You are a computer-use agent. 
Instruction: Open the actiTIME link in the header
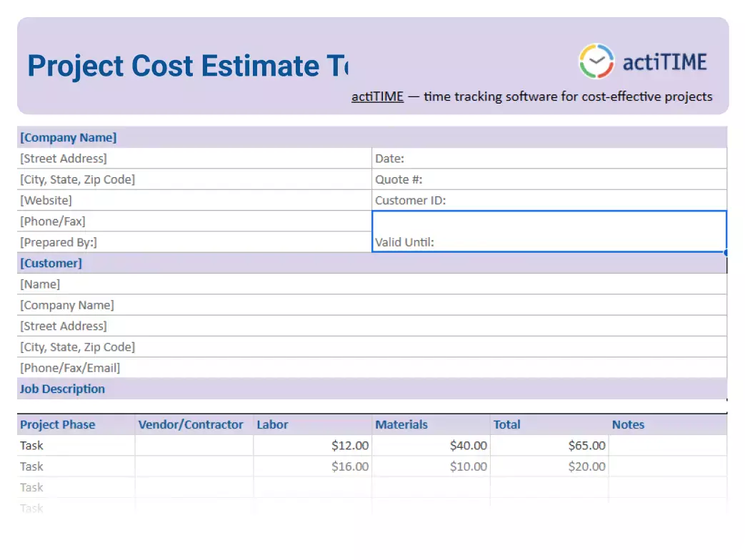pos(377,96)
